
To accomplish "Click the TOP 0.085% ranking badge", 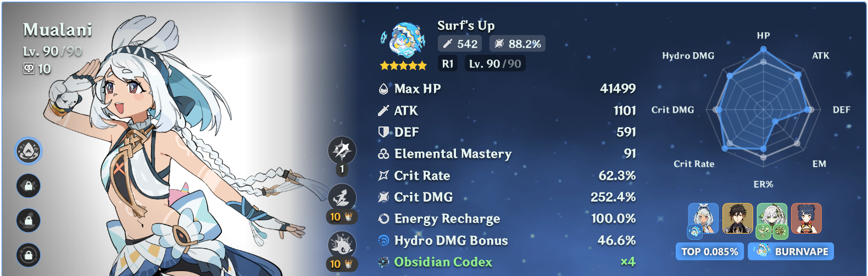I will (710, 252).
